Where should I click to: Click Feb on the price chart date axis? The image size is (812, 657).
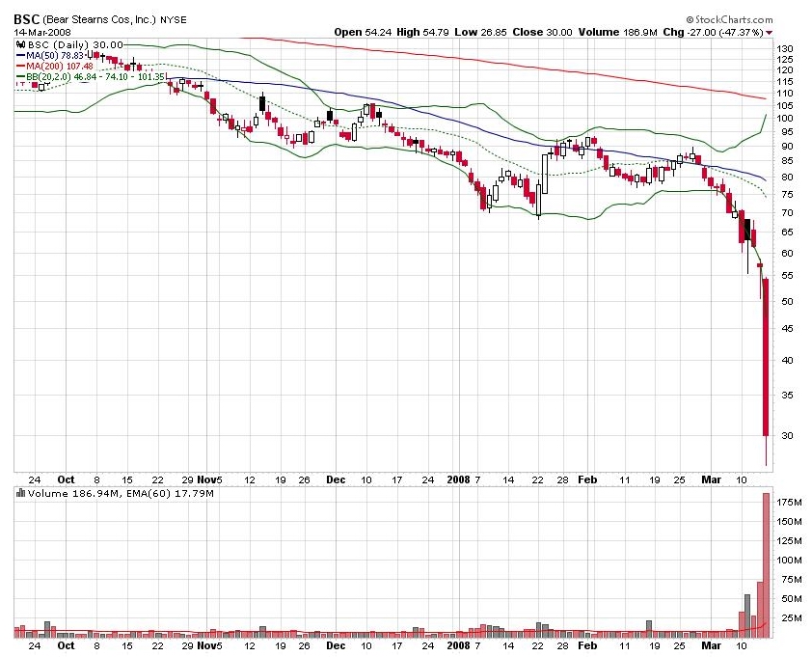pos(587,479)
